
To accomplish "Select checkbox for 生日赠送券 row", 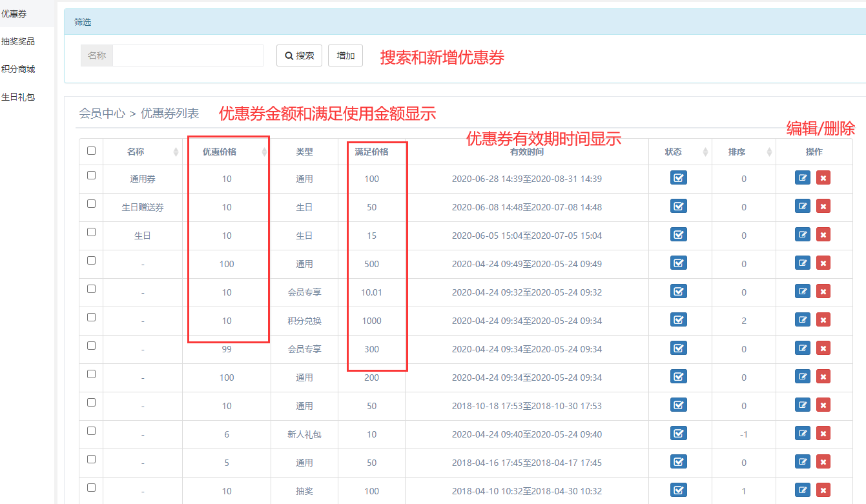I will click(91, 204).
